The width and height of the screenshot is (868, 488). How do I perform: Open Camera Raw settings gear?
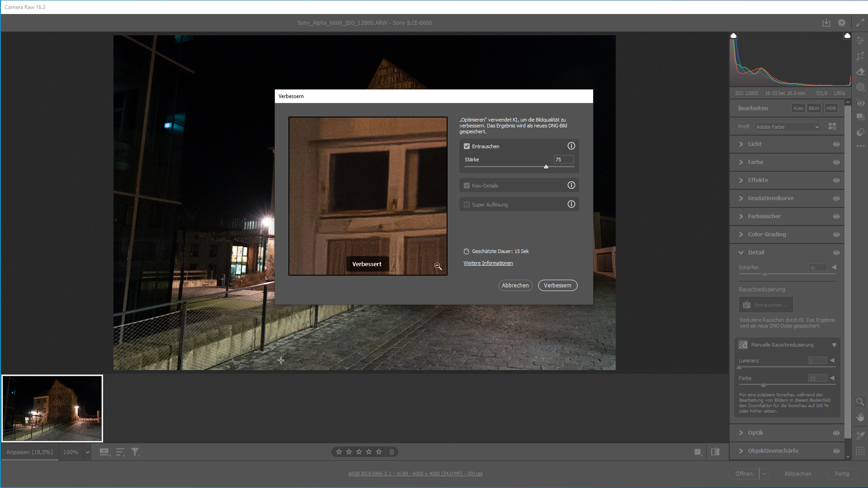point(841,23)
